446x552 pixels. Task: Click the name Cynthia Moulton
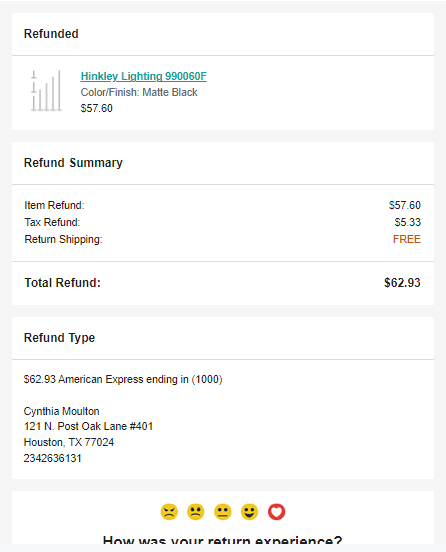[62, 411]
